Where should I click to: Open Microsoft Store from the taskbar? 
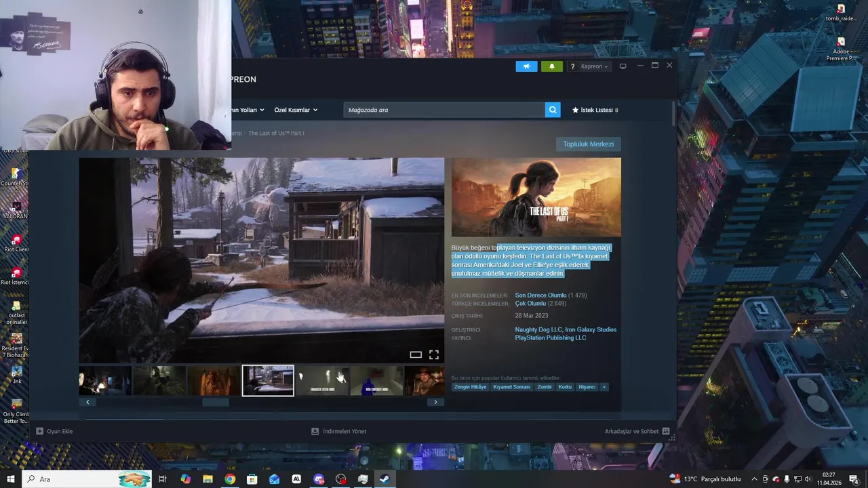coord(252,479)
